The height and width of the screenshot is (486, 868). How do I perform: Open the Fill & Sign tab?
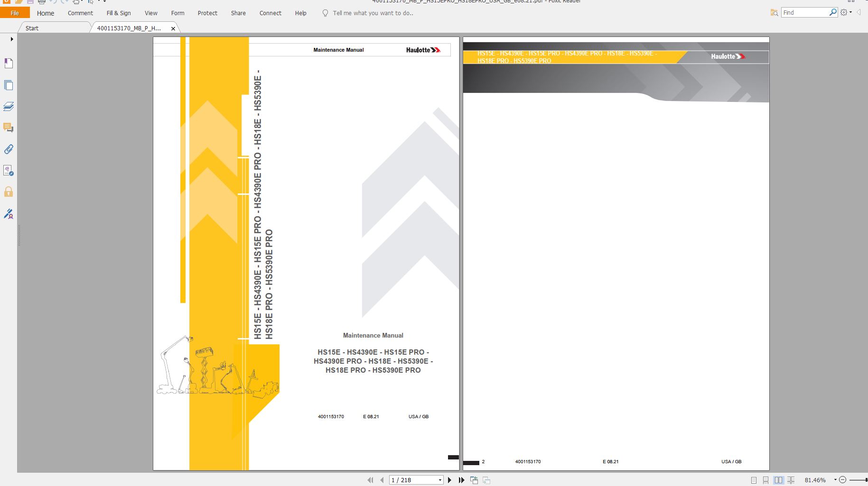click(119, 13)
